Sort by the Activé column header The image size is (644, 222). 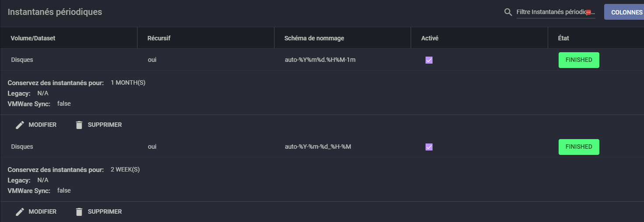point(429,38)
